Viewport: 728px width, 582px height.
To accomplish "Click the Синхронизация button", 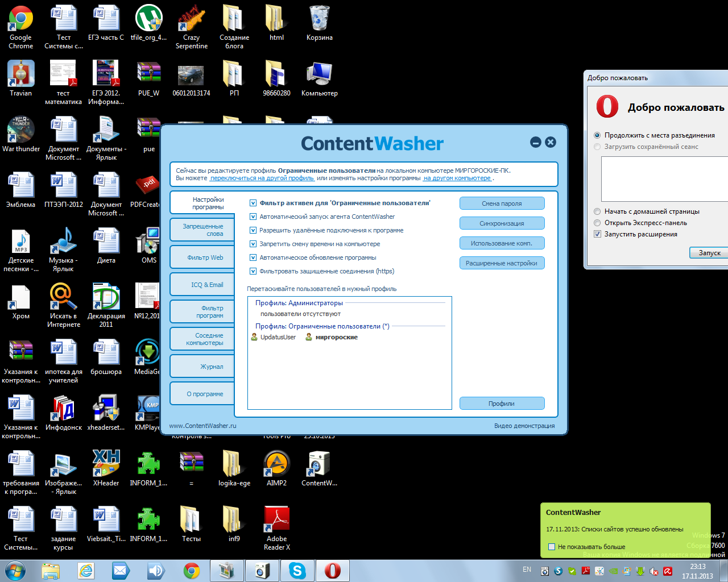I will [502, 223].
